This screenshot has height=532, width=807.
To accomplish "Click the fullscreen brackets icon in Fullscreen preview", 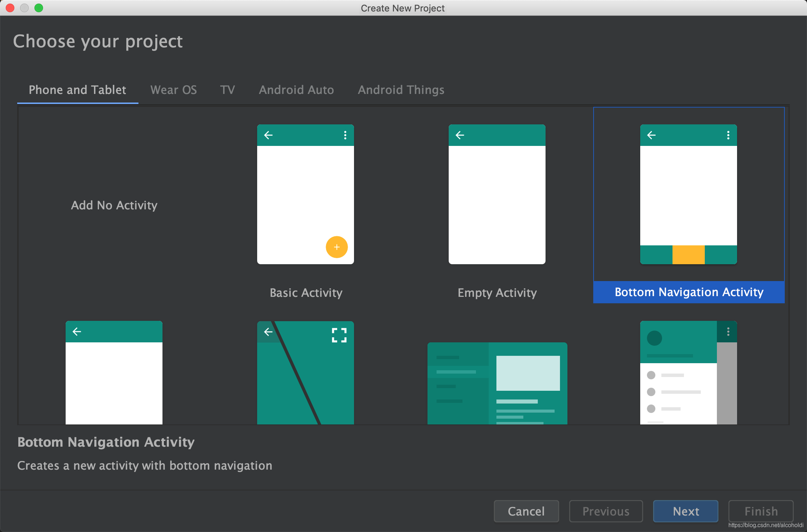I will [339, 335].
